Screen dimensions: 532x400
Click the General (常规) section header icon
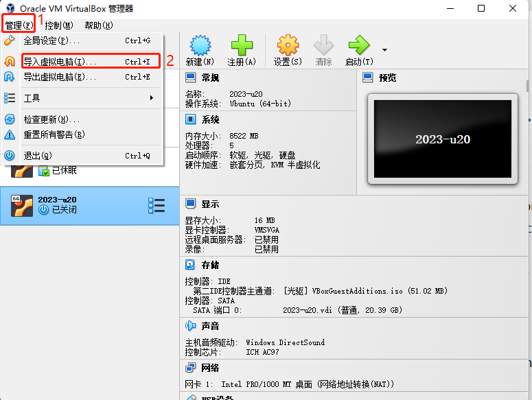191,78
